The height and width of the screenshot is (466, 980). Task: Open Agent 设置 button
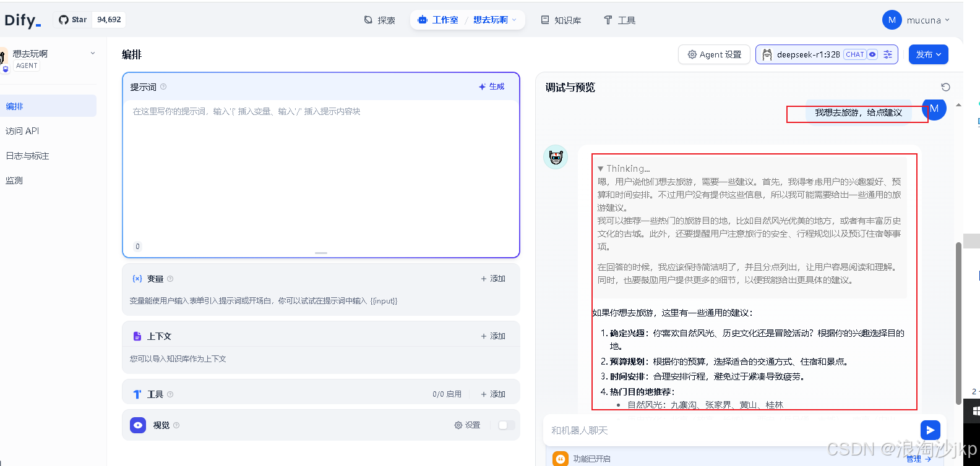(714, 54)
